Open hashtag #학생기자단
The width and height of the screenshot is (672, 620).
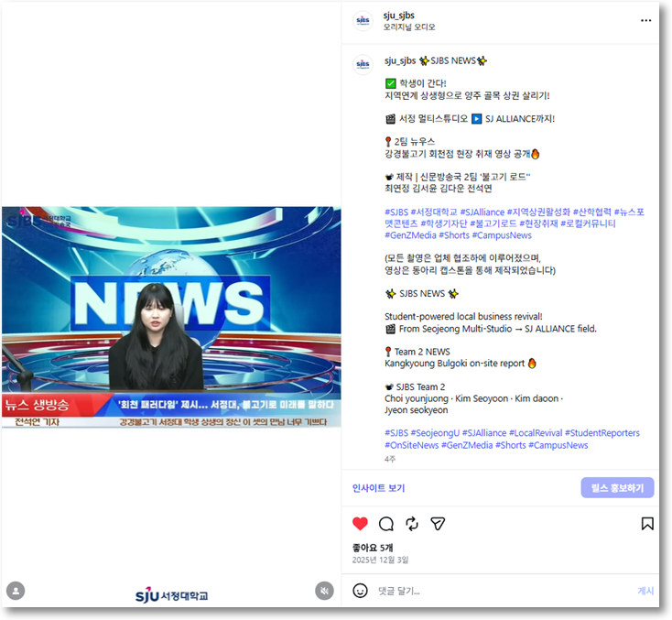(444, 223)
